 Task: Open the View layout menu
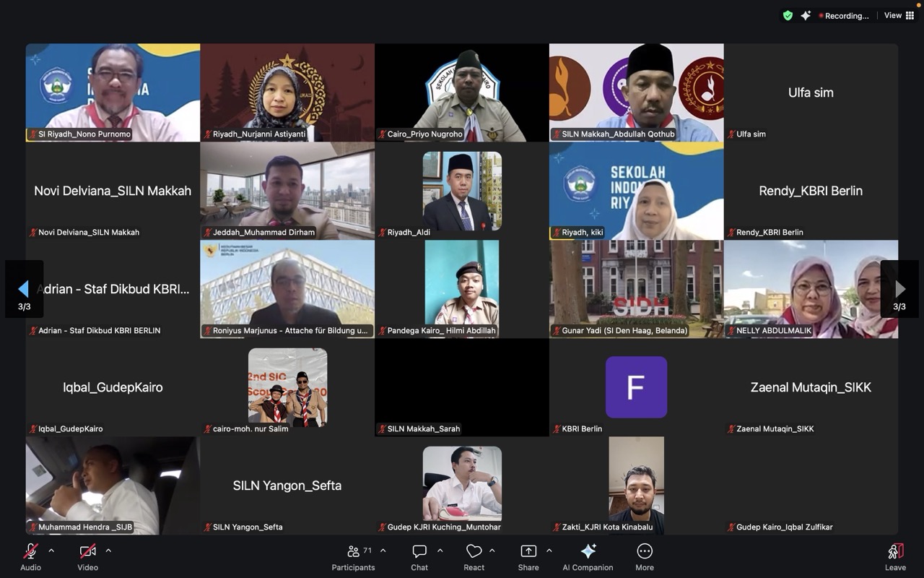click(899, 15)
